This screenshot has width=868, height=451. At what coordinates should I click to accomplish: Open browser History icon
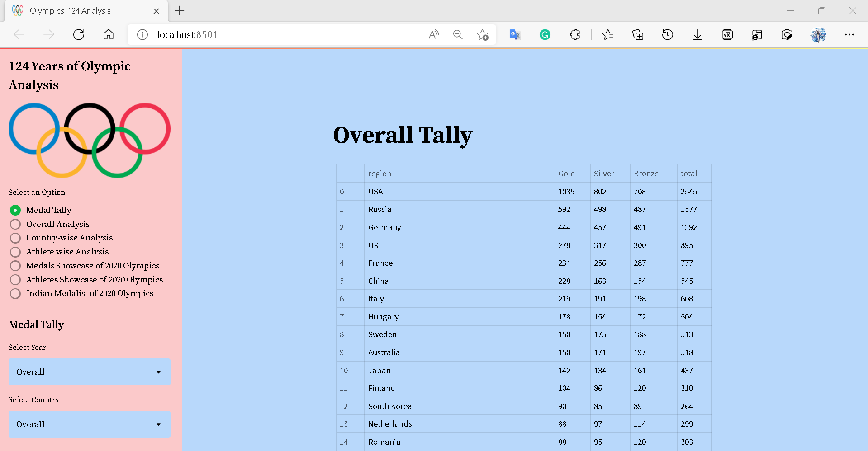click(x=668, y=34)
